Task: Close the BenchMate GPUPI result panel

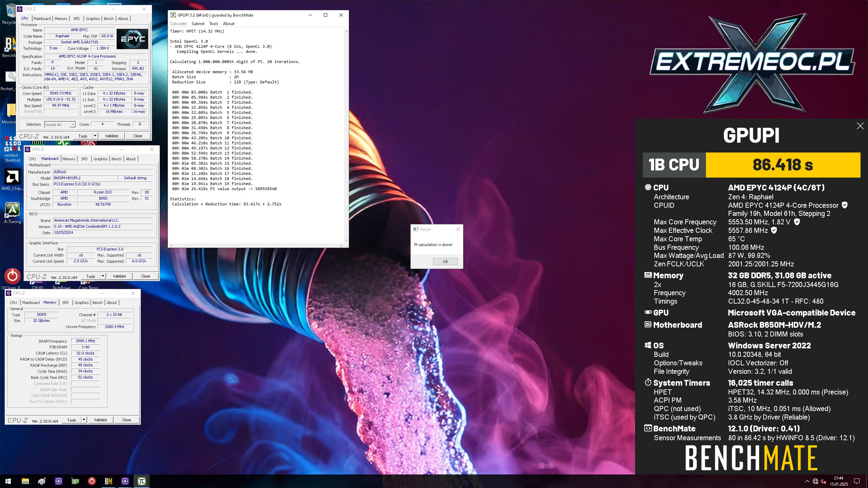Action: pos(860,126)
